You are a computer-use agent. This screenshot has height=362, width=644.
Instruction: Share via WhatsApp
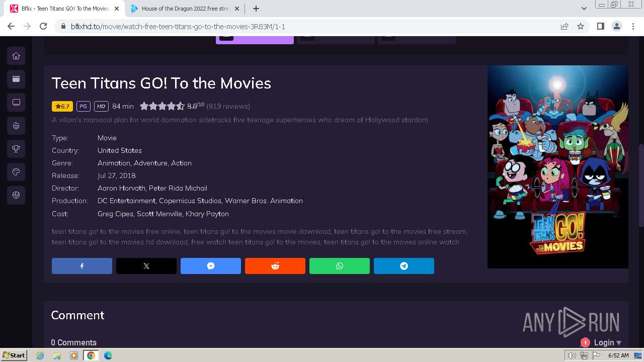340,266
